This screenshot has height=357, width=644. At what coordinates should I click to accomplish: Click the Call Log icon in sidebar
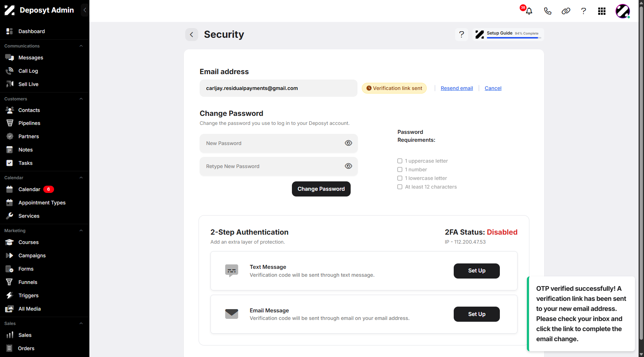(10, 71)
